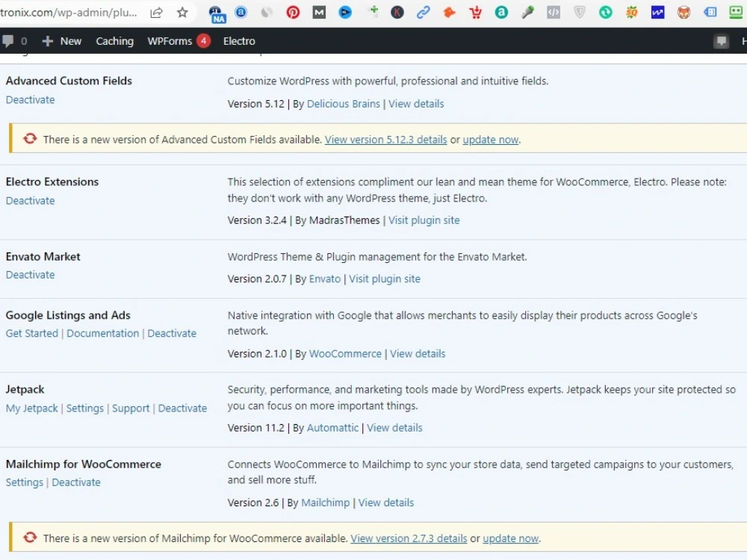This screenshot has height=560, width=747.
Task: Deactivate the Envato Market plugin
Action: point(30,276)
